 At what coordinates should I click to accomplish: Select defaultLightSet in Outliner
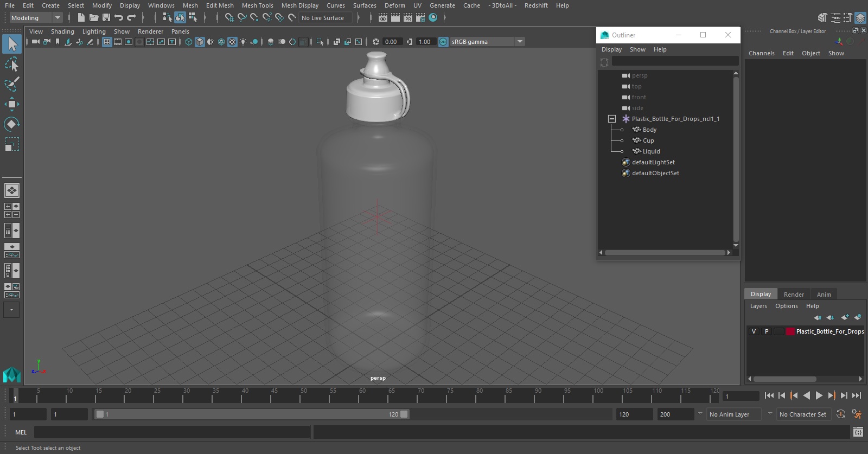(x=653, y=162)
